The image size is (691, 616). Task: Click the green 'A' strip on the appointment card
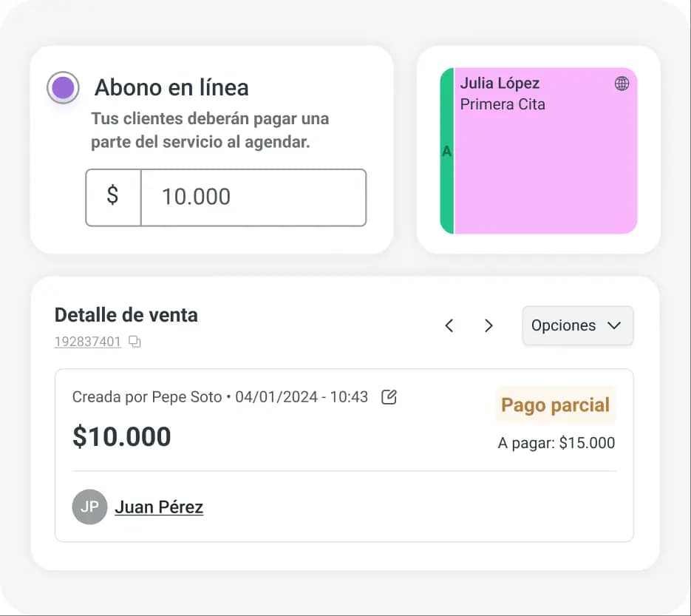[446, 152]
